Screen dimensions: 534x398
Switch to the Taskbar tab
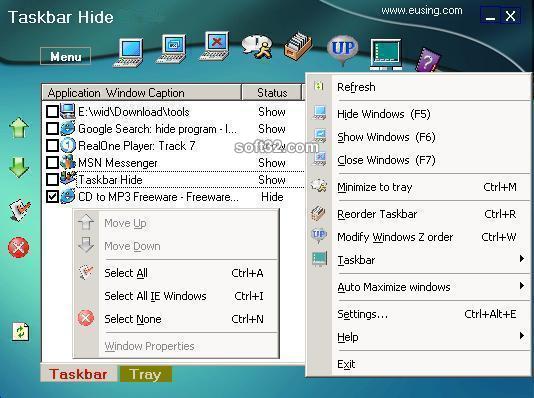pos(78,374)
